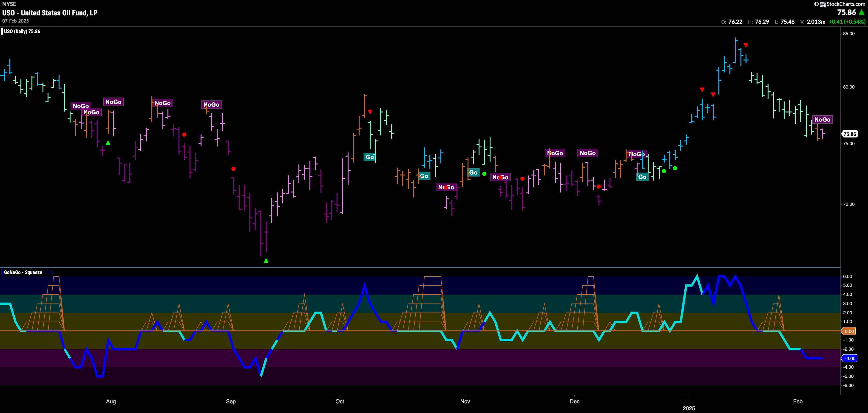Select the NoGo label in February
Screen dimensions: 868x413
pos(822,120)
